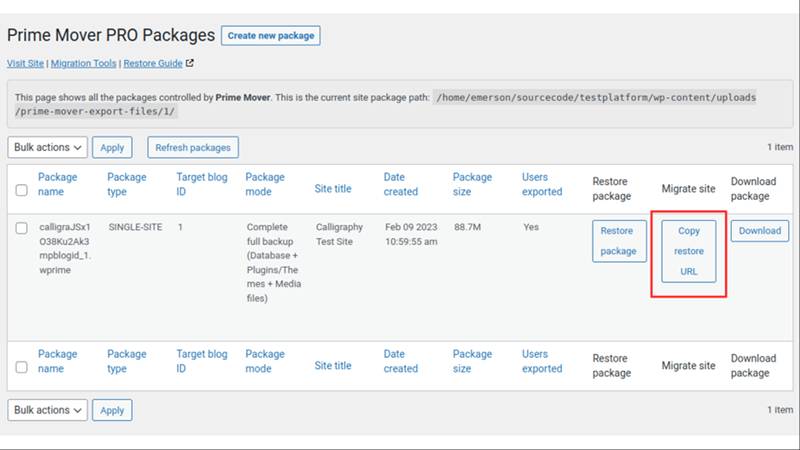The height and width of the screenshot is (450, 800).
Task: Sort by Users exported in footer
Action: (542, 361)
